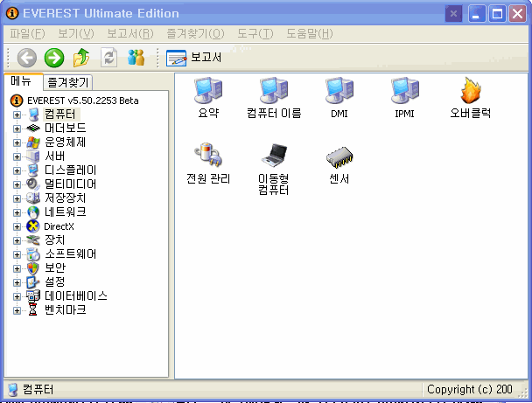This screenshot has width=532, height=403.
Task: Open the 전원 관리 icon
Action: pos(208,163)
